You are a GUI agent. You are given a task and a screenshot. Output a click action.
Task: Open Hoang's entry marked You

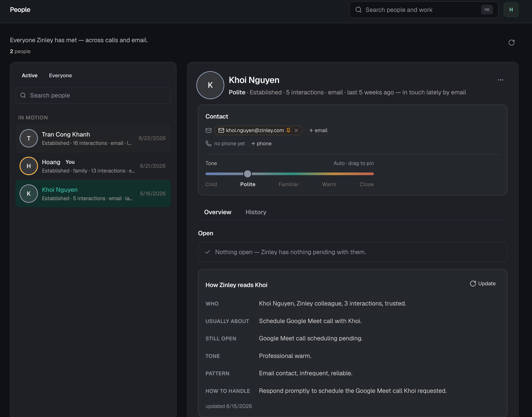pos(93,166)
